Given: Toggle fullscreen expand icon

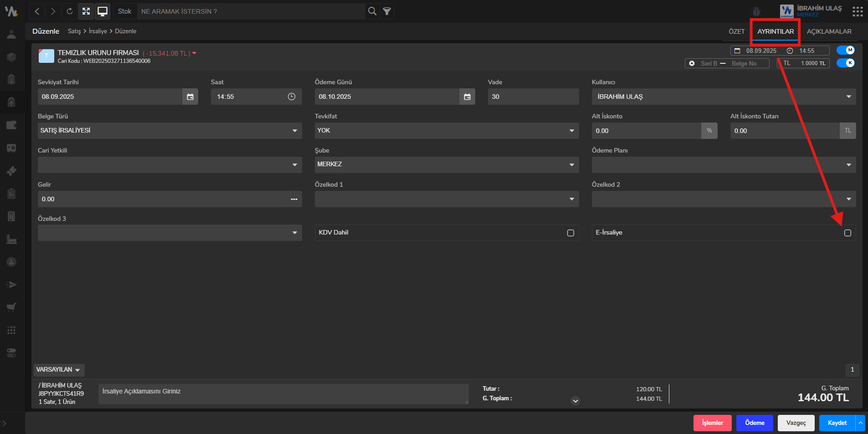Looking at the screenshot, I should 86,11.
